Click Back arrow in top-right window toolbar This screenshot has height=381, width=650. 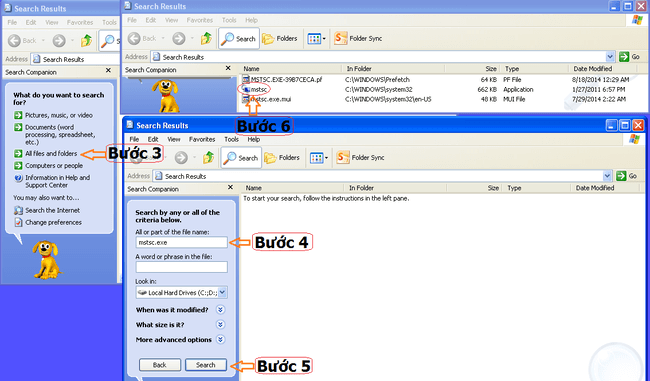[x=134, y=39]
